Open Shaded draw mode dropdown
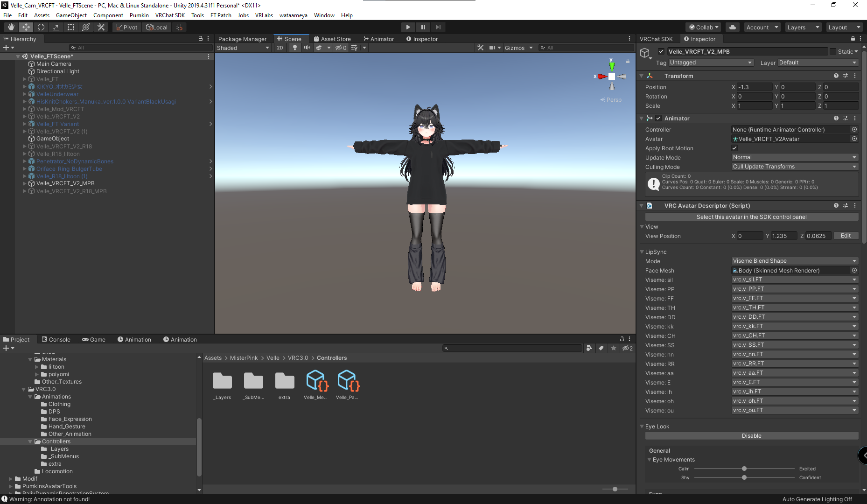 pyautogui.click(x=243, y=48)
